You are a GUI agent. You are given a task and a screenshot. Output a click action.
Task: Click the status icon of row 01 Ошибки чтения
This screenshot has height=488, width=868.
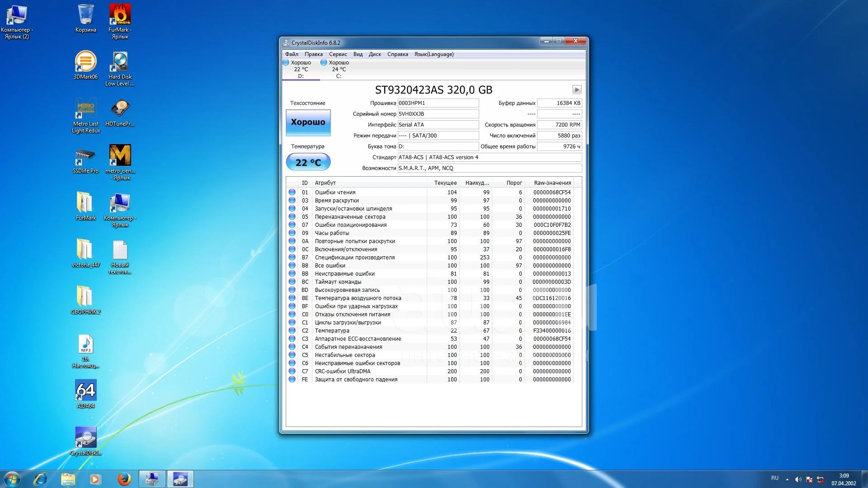[292, 192]
